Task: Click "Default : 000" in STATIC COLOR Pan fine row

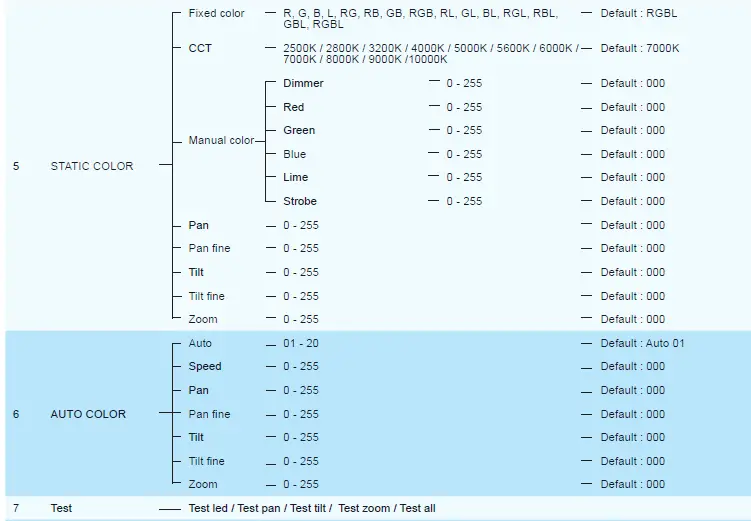Action: click(x=633, y=249)
